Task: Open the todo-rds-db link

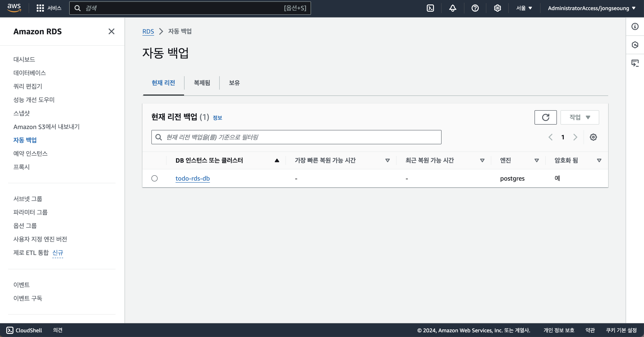Action: 193,178
